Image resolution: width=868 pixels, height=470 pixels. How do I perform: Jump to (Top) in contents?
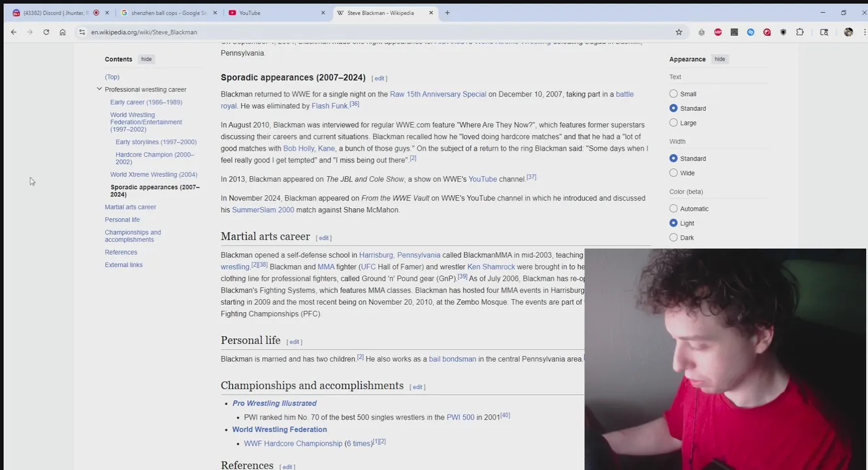click(x=112, y=77)
